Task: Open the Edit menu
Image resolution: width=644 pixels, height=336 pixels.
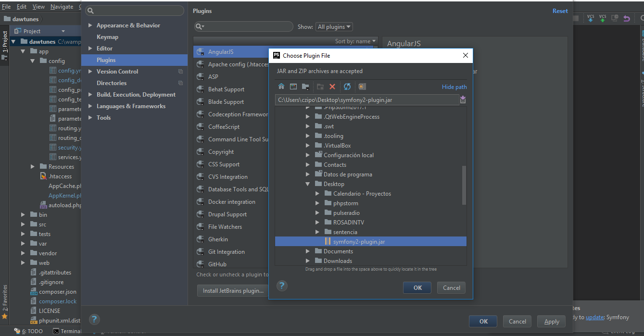Action: (22, 7)
